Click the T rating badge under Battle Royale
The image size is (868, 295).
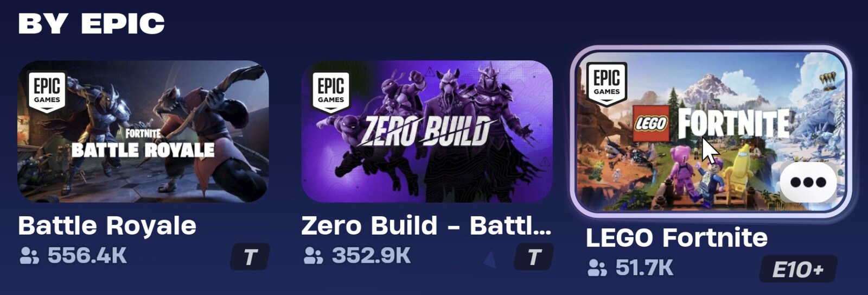(250, 257)
